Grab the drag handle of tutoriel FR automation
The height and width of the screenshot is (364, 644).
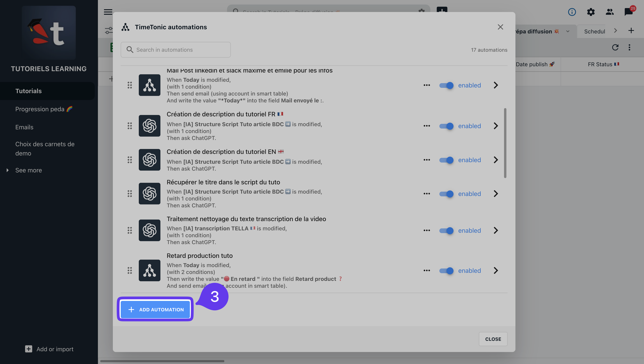pos(130,126)
